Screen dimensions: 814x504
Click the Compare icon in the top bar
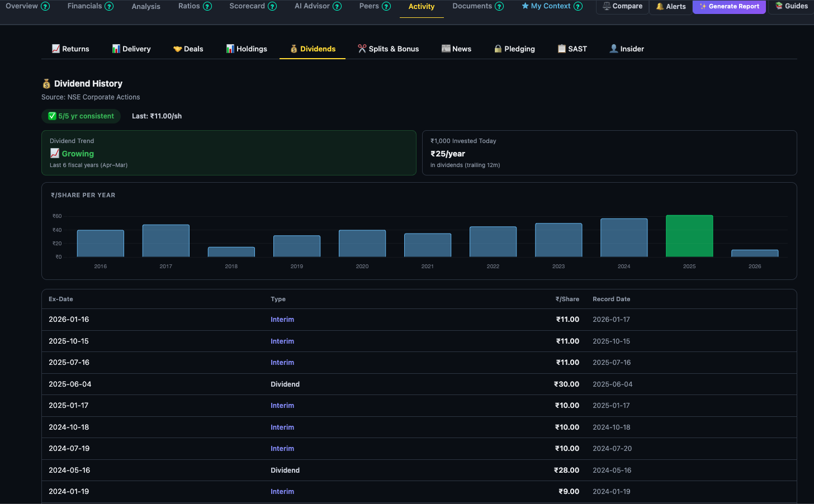click(x=605, y=7)
